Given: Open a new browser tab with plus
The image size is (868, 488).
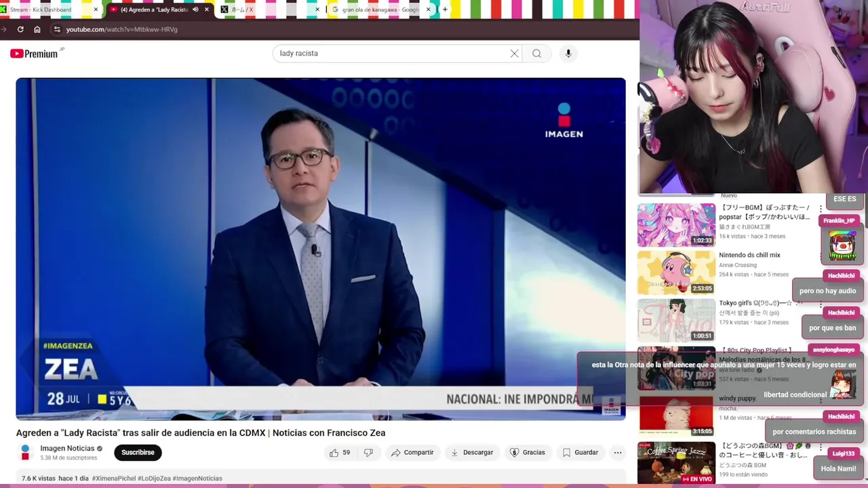Looking at the screenshot, I should (445, 9).
